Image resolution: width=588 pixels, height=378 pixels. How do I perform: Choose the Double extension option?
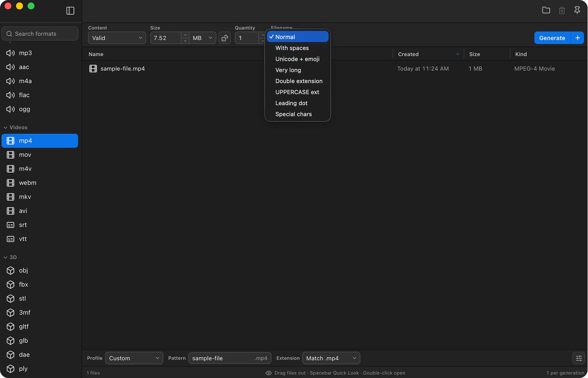click(298, 81)
